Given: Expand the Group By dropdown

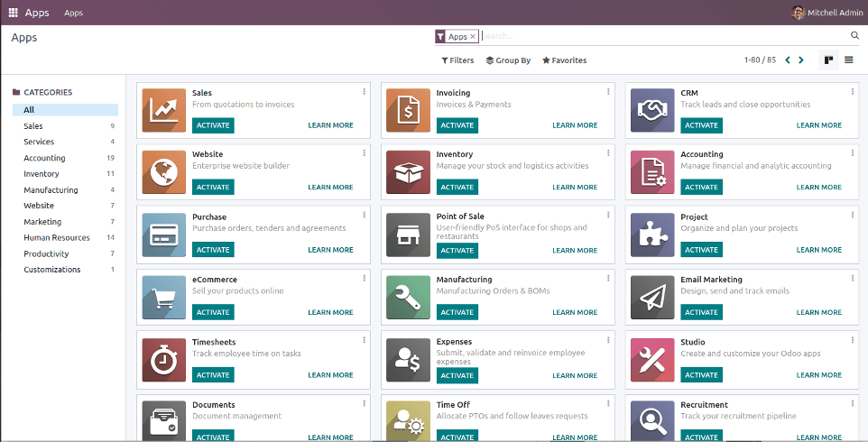Looking at the screenshot, I should [508, 60].
